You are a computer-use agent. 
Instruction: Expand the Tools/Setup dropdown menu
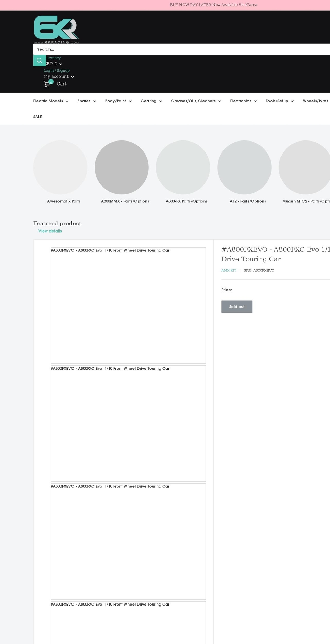(x=280, y=101)
